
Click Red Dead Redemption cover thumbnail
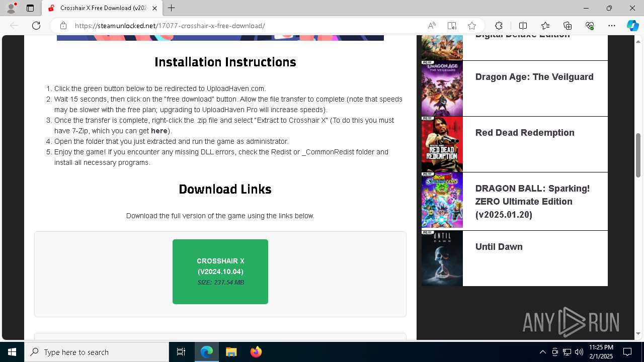tap(442, 144)
